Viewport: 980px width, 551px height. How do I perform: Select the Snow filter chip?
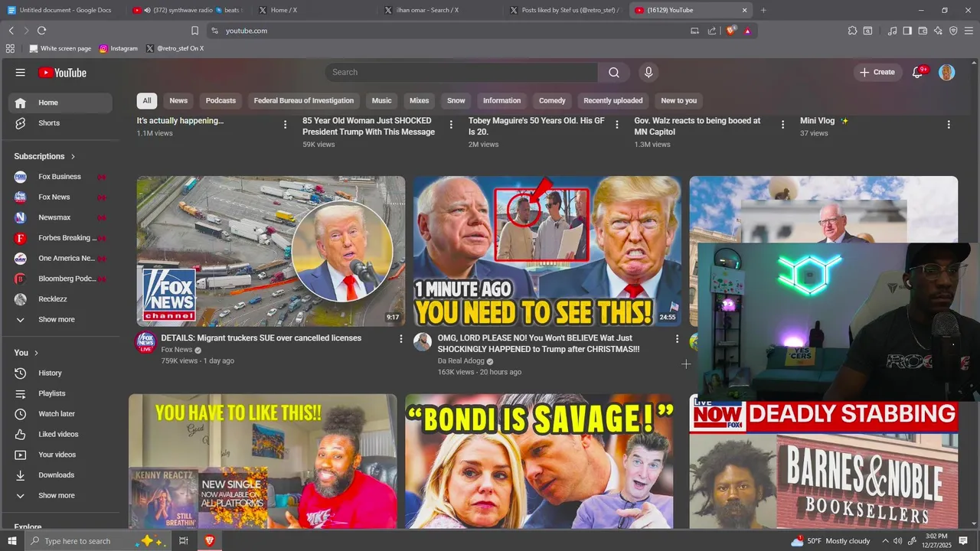(456, 100)
